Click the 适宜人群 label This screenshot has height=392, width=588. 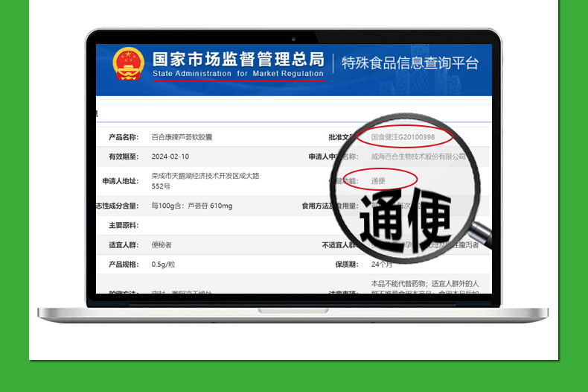(124, 244)
